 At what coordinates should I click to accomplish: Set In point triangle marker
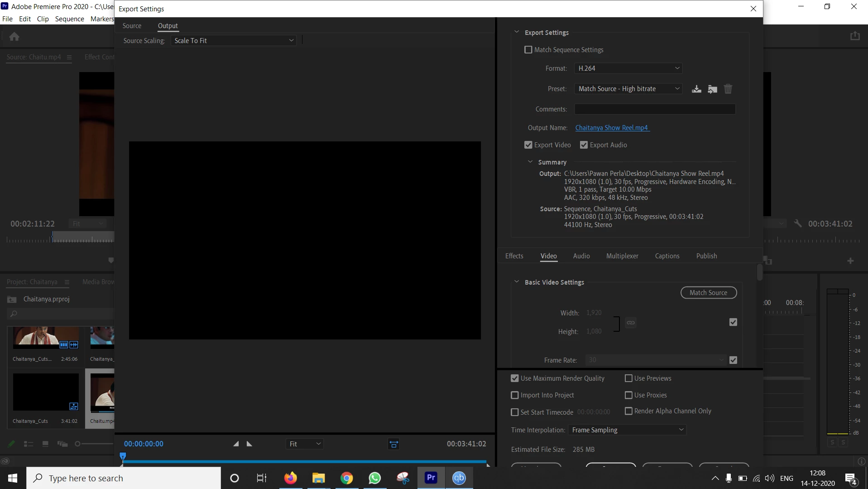[236, 444]
